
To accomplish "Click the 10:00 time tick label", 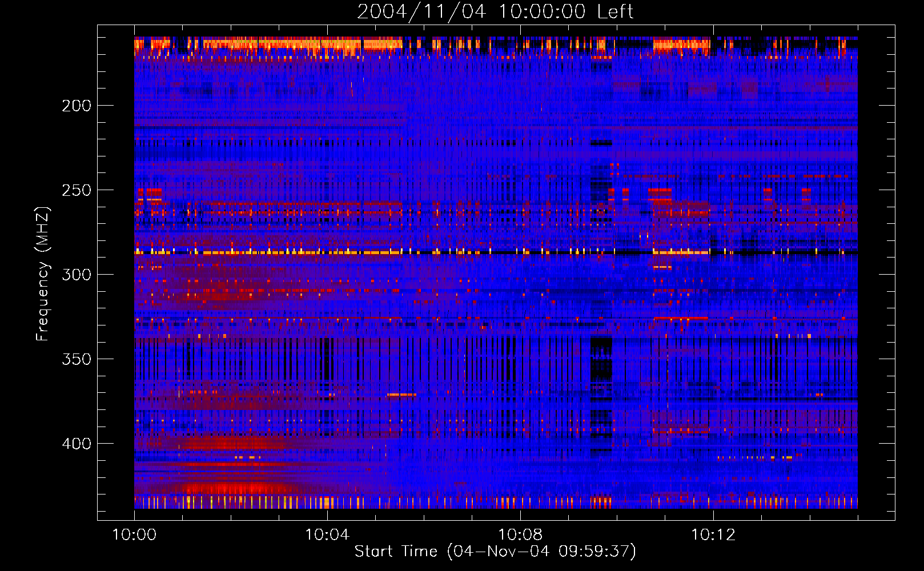I will [134, 535].
